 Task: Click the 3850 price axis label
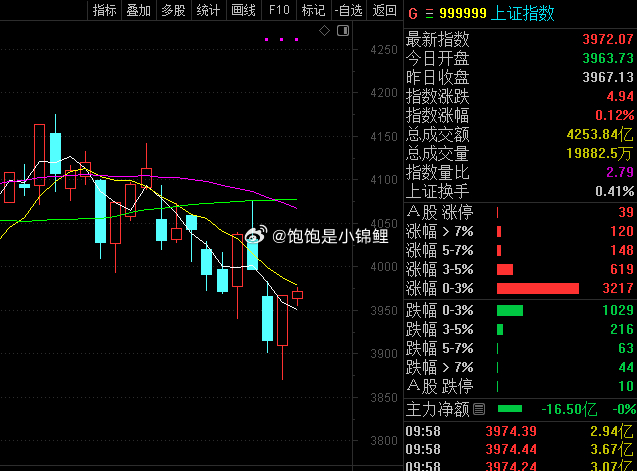click(384, 398)
